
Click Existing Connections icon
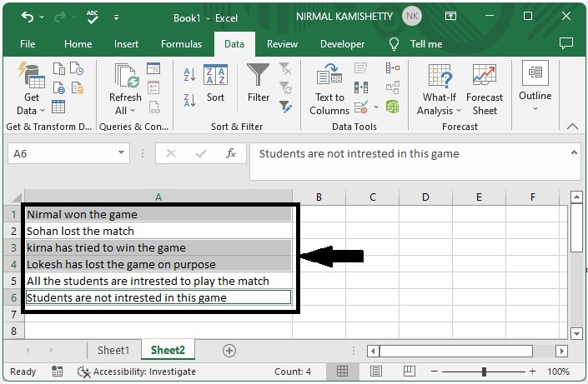point(78,87)
